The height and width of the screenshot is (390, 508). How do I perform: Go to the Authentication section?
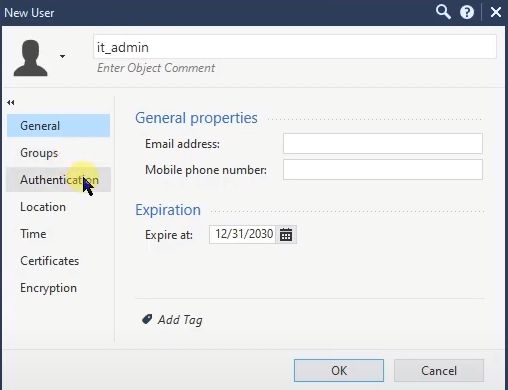point(58,180)
